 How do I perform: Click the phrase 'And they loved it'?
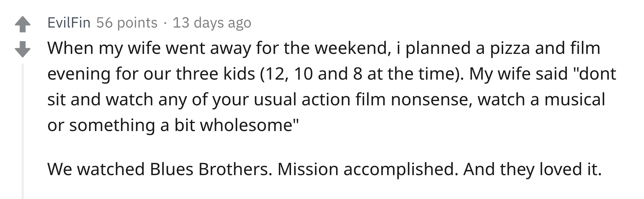coord(532,169)
